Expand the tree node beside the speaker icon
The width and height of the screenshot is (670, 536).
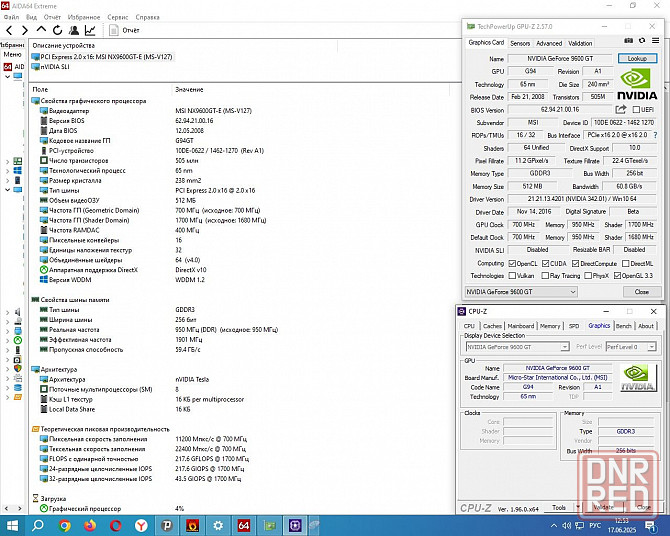point(7,312)
